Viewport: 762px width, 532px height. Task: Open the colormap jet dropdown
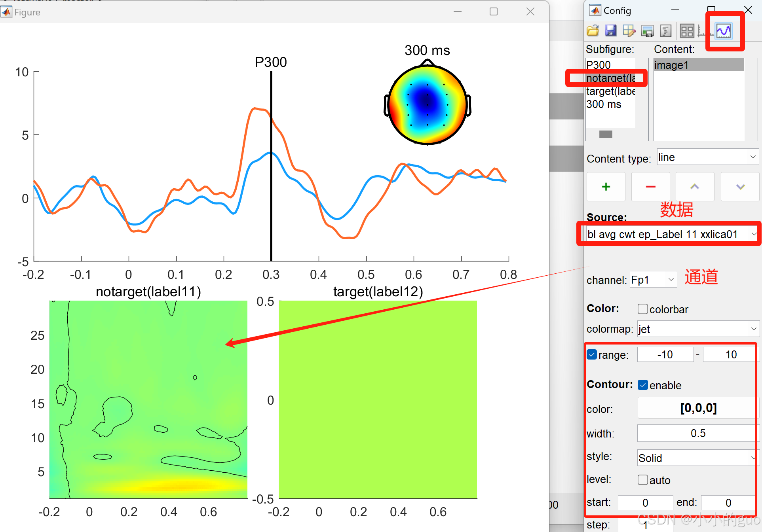point(698,329)
